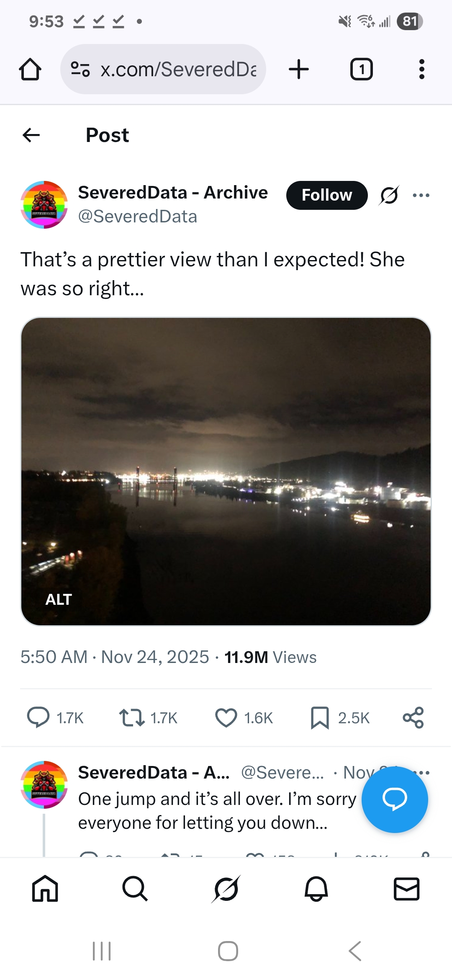Image resolution: width=452 pixels, height=980 pixels.
Task: Open the tab switcher showing 1 tab
Action: tap(361, 69)
